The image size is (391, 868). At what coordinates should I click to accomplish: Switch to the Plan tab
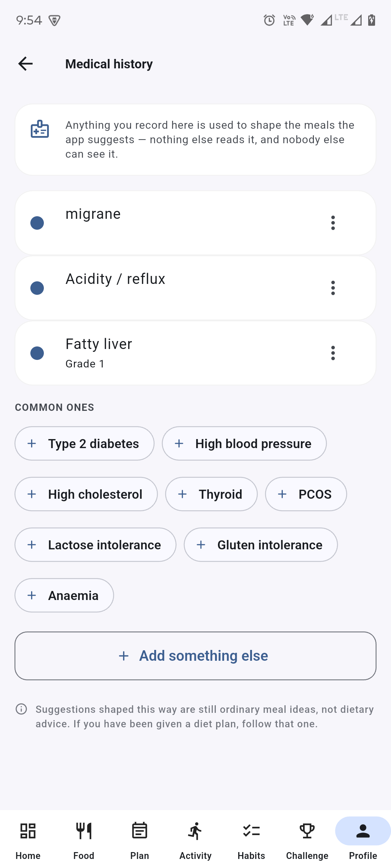point(139,839)
